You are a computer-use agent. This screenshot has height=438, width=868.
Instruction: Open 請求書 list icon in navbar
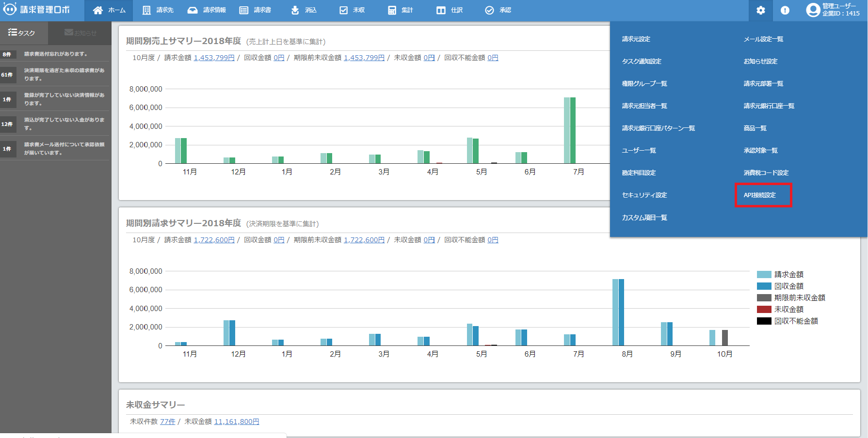244,10
